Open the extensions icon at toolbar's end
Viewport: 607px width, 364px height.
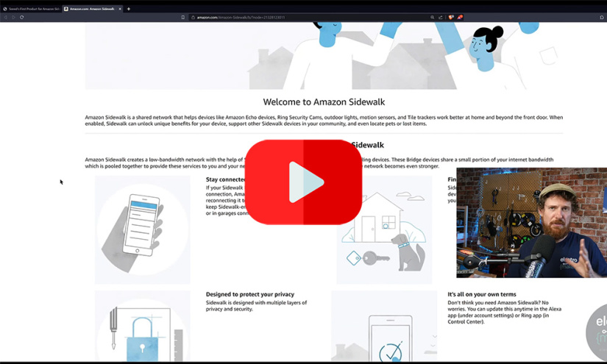[x=602, y=17]
